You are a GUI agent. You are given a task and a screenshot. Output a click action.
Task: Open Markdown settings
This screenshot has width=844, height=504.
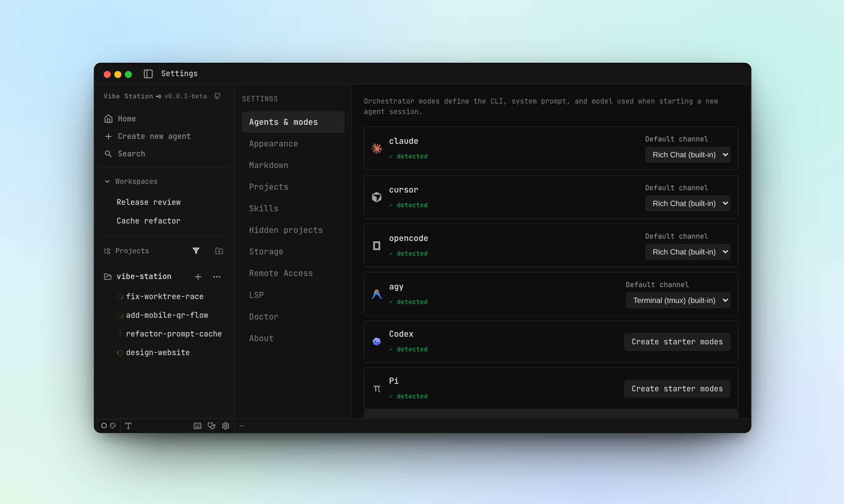(293, 165)
